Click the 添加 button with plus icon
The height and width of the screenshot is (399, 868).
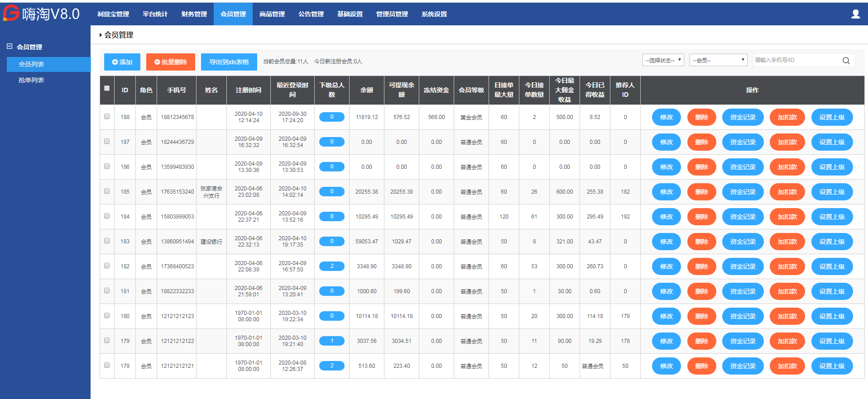pyautogui.click(x=122, y=62)
